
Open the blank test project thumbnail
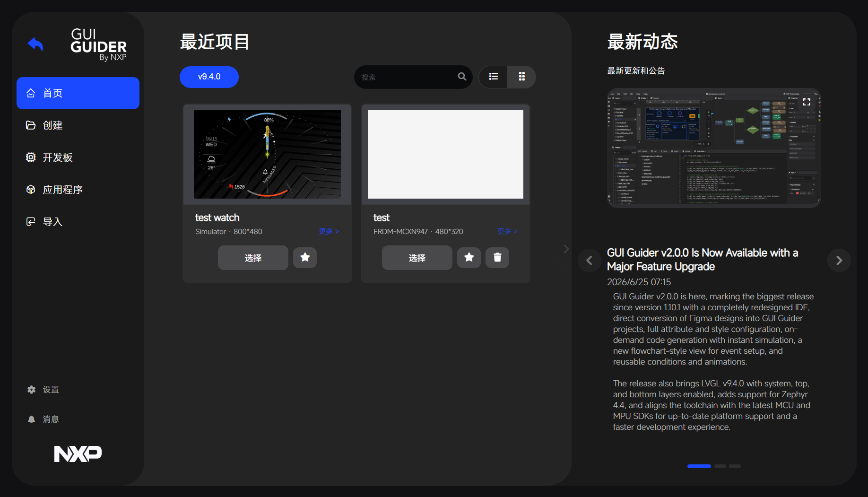tap(445, 154)
